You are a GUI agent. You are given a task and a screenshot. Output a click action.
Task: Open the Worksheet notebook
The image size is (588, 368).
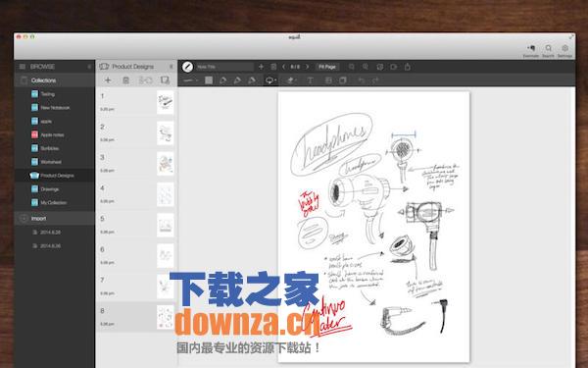[54, 162]
